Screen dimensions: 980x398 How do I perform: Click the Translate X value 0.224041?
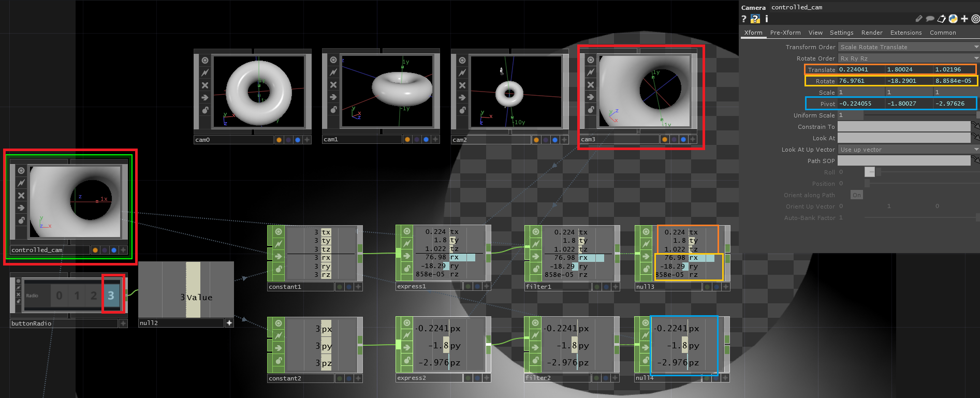(861, 69)
